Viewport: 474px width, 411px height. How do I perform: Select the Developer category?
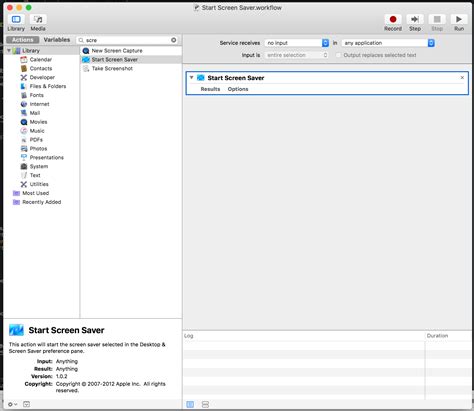click(42, 77)
